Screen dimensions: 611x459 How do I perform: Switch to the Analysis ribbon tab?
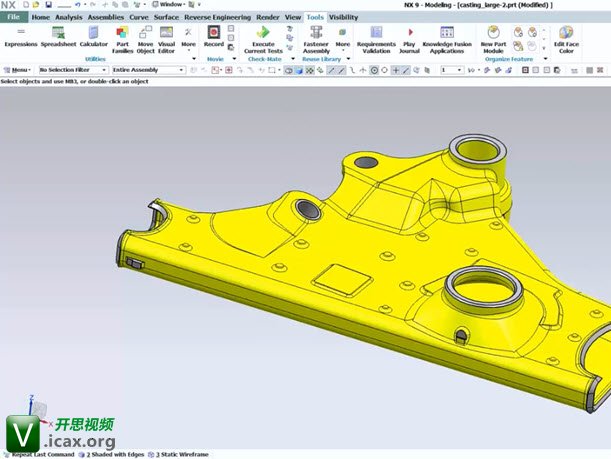point(69,17)
